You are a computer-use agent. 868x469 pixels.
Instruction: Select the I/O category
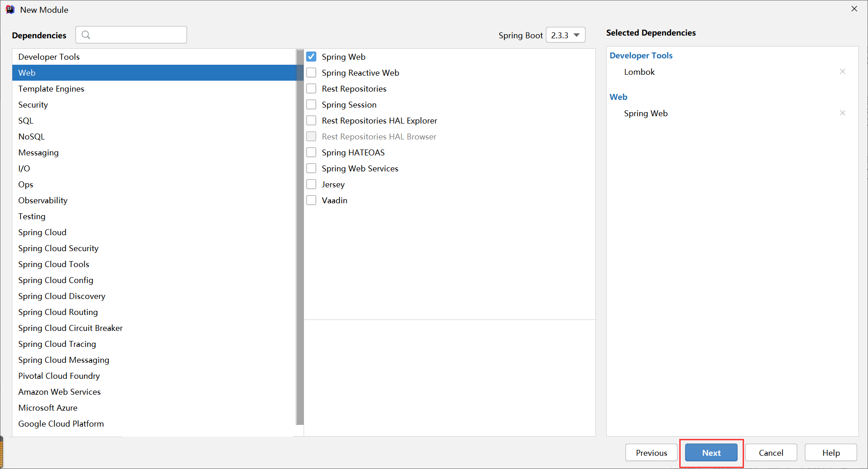tap(154, 168)
